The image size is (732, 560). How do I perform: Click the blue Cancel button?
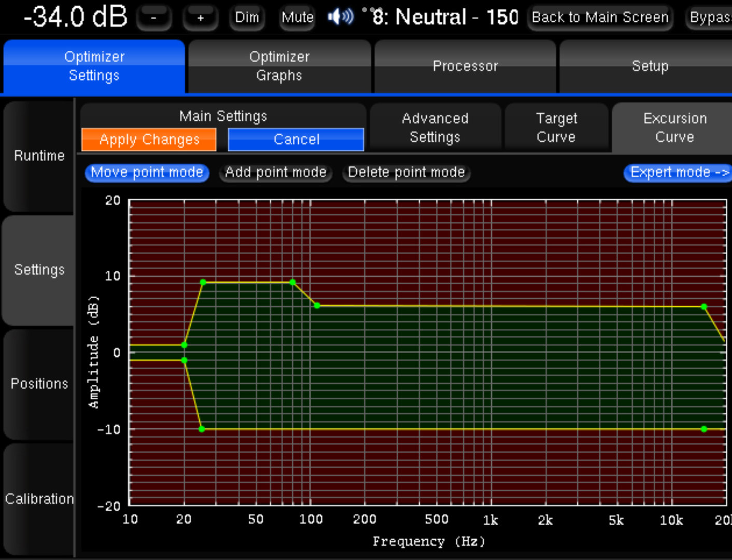pyautogui.click(x=296, y=139)
